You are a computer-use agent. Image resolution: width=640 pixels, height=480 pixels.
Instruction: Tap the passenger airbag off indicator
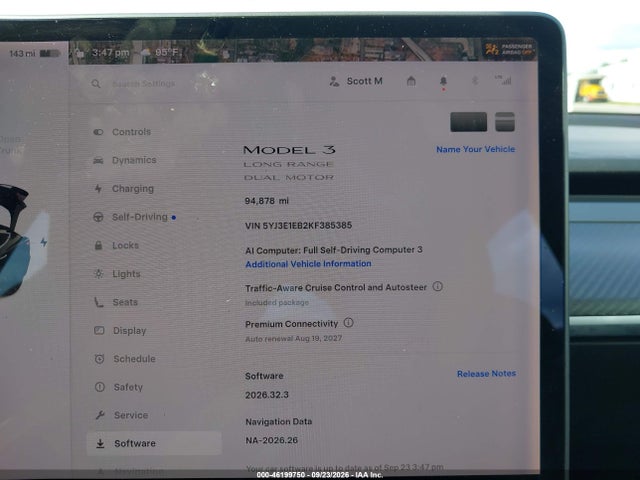tap(509, 49)
